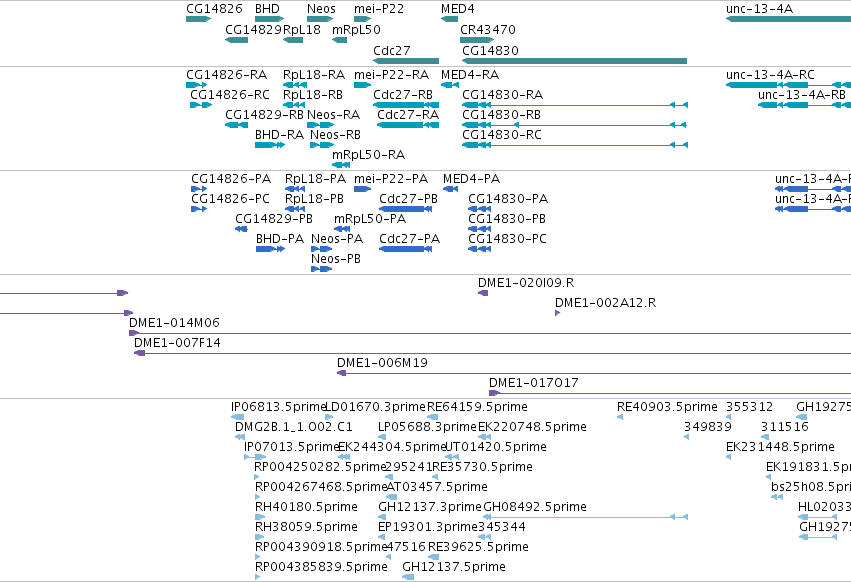Select transcript CG14830-RA
Screen dimensions: 851x582
(x=575, y=105)
